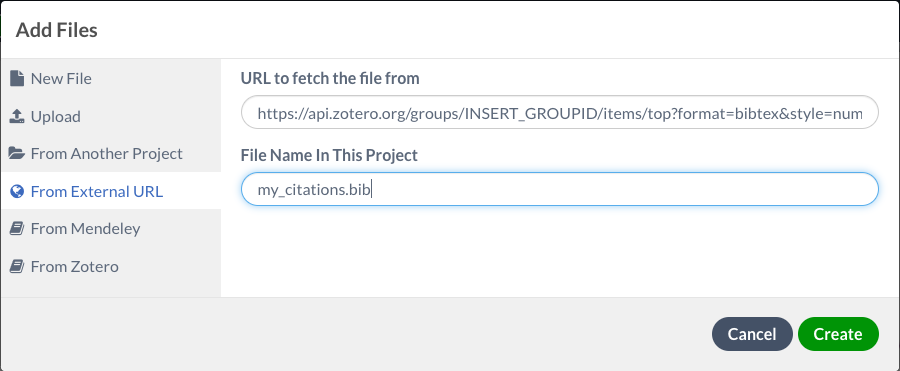Switch to the Upload option
Screen dimensions: 900x371
56,117
